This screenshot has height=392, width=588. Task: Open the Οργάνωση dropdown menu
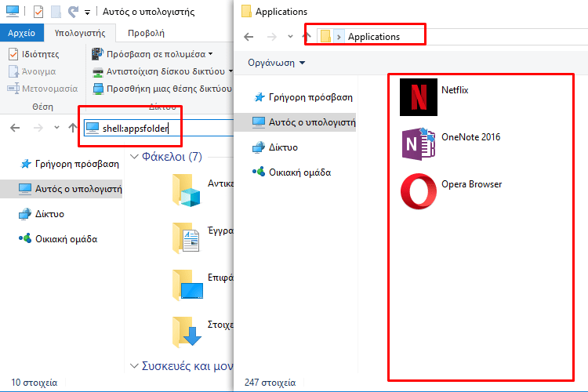[277, 63]
